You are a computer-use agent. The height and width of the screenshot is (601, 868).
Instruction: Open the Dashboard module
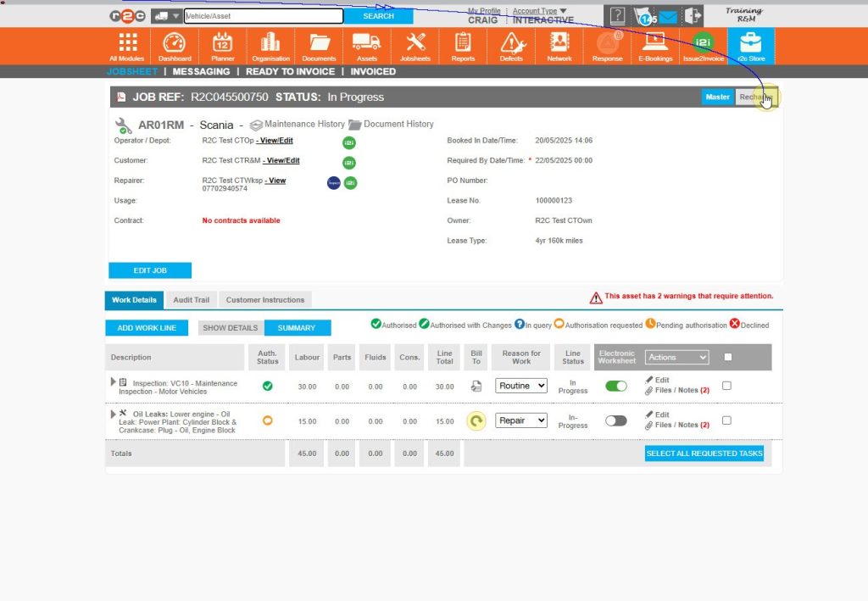pos(175,46)
